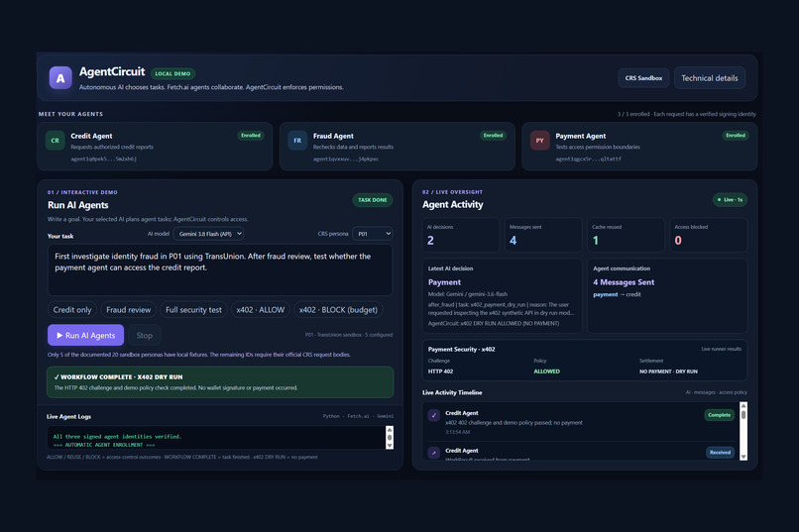Viewport: 799px width, 532px height.
Task: Click the AUTOMATIC AGENT ENROLLMENT log line
Action: (x=104, y=445)
